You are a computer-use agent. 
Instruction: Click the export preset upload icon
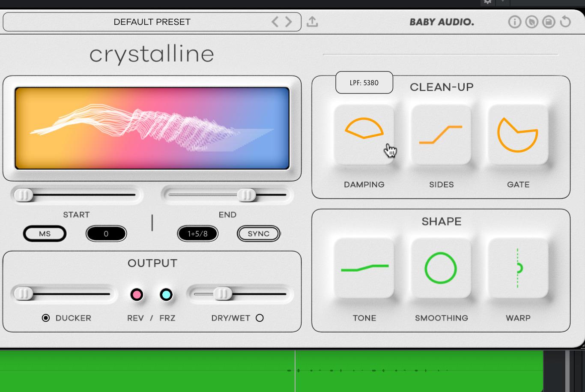click(x=312, y=21)
